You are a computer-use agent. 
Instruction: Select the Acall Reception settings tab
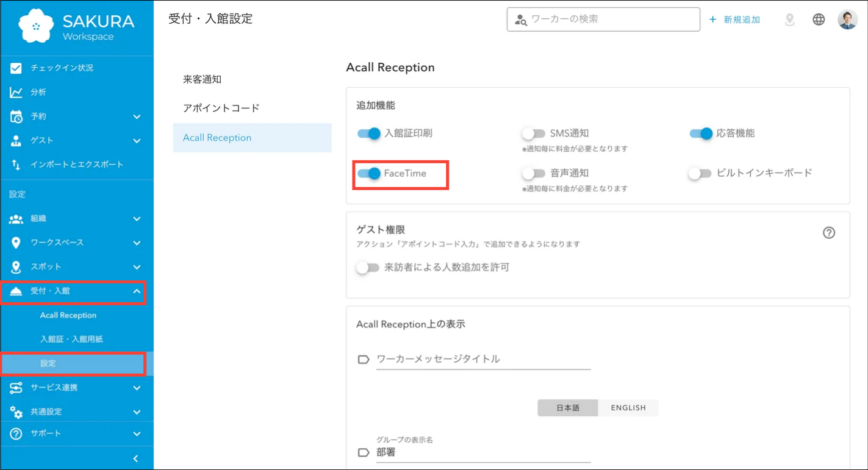click(253, 138)
